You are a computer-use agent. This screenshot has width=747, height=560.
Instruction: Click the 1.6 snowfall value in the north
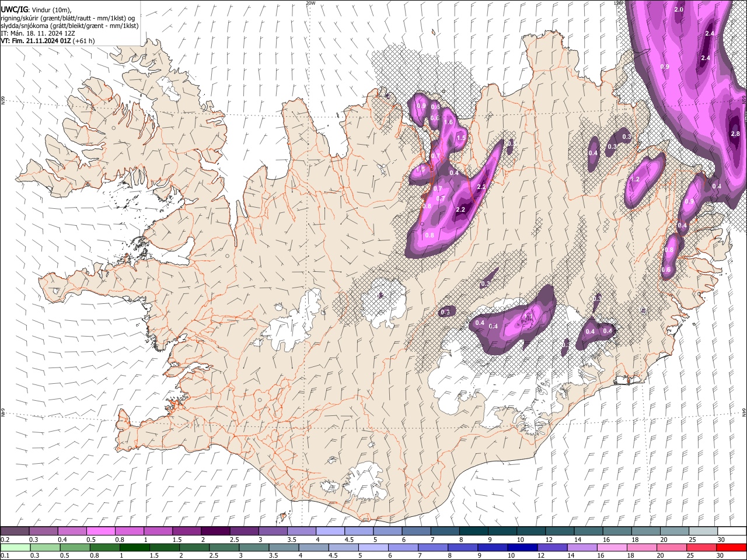(449, 122)
